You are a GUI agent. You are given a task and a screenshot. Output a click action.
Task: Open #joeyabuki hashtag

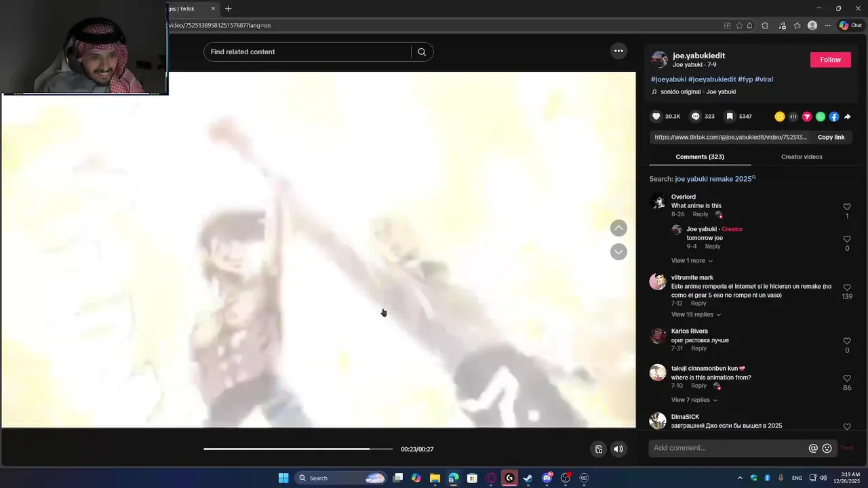(669, 79)
